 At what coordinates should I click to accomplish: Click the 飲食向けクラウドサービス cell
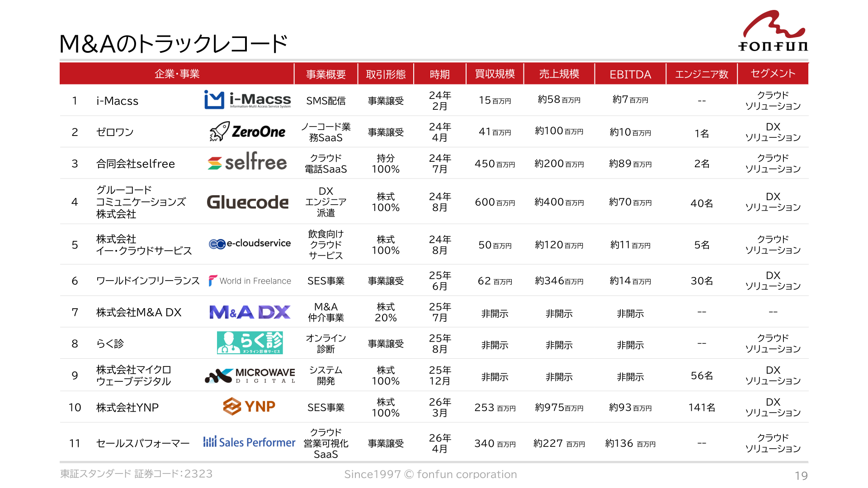(x=326, y=244)
